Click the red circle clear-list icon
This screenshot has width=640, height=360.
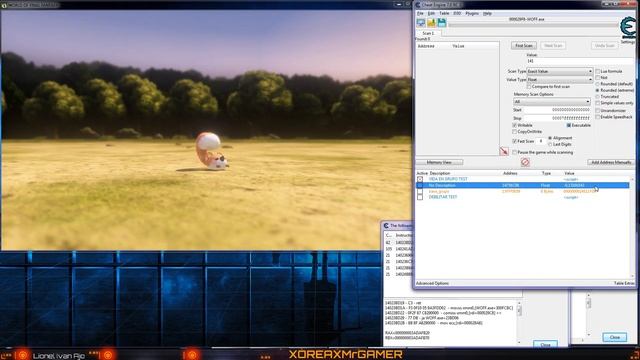525,162
